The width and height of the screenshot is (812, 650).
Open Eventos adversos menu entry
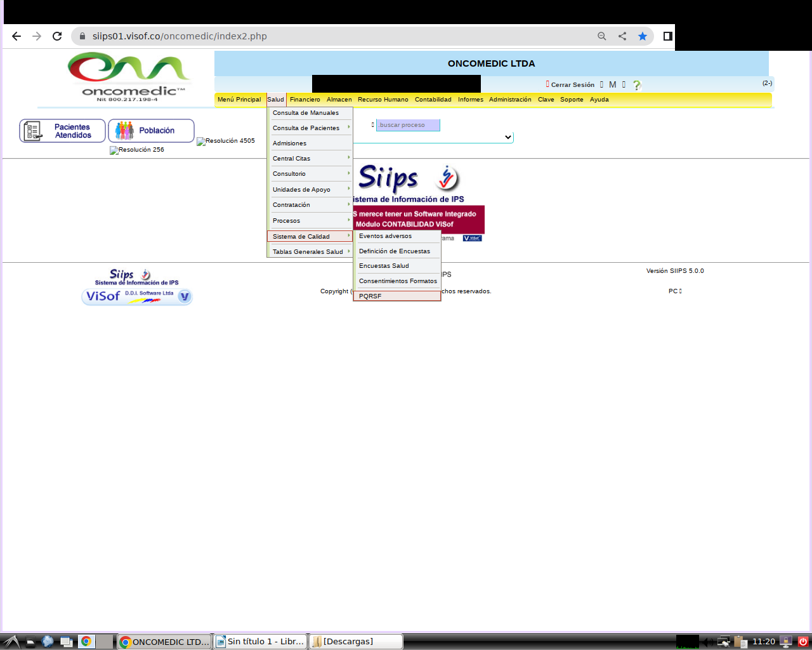(396, 236)
